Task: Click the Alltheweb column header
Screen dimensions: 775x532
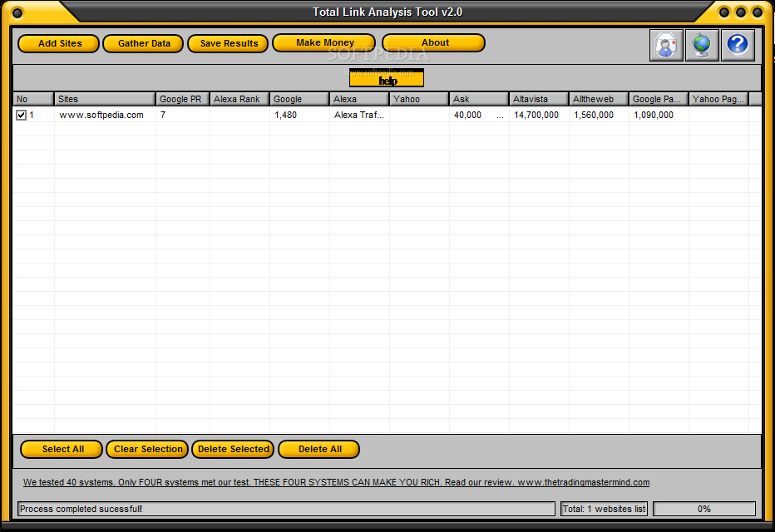Action: [x=599, y=99]
